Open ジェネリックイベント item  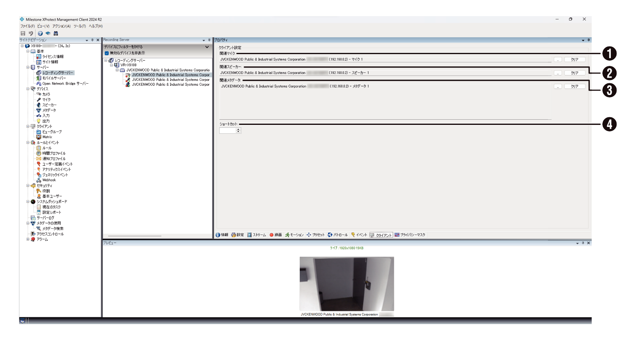55,175
